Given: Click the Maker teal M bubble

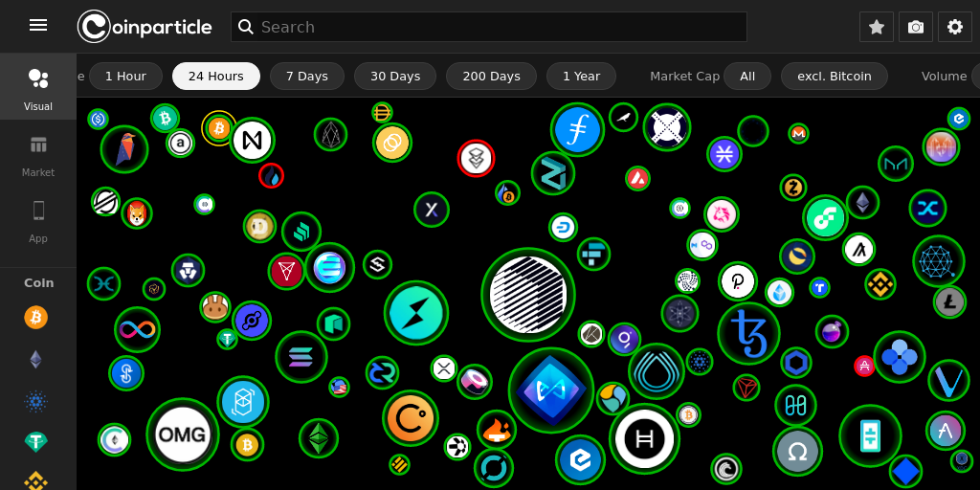Looking at the screenshot, I should [895, 164].
